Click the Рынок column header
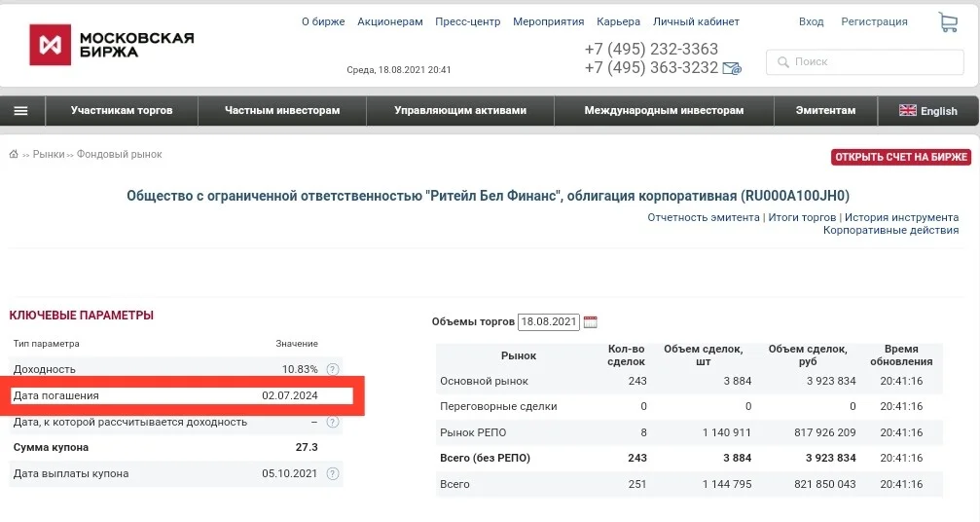 pos(519,355)
